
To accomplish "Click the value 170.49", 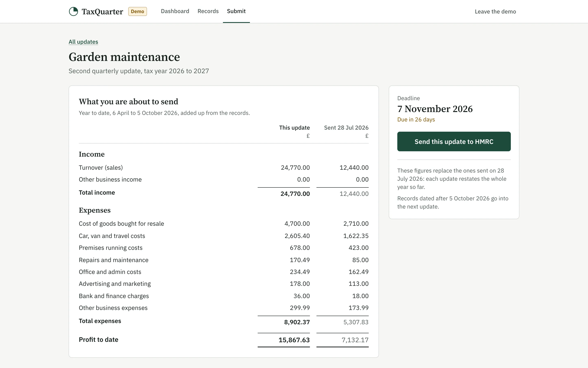I will pyautogui.click(x=300, y=260).
